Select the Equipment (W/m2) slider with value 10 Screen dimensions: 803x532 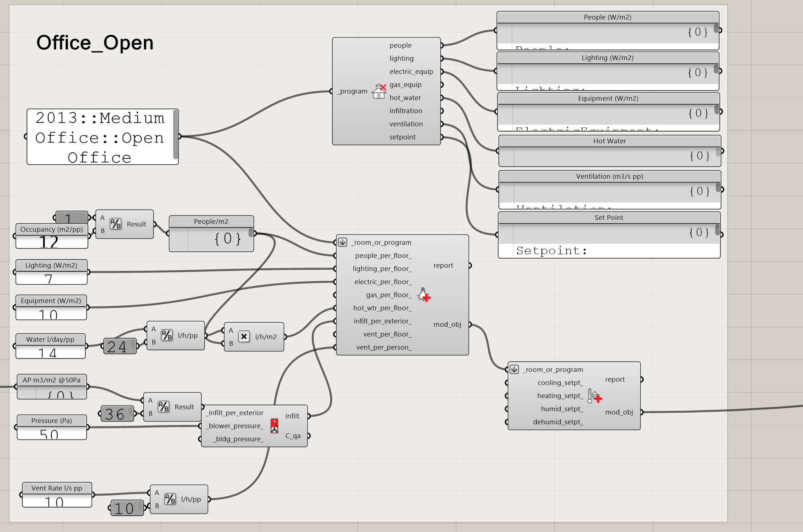51,308
